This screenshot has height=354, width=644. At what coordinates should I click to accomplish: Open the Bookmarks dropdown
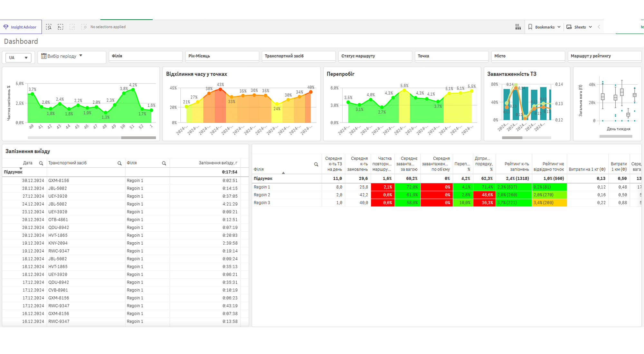pos(545,27)
